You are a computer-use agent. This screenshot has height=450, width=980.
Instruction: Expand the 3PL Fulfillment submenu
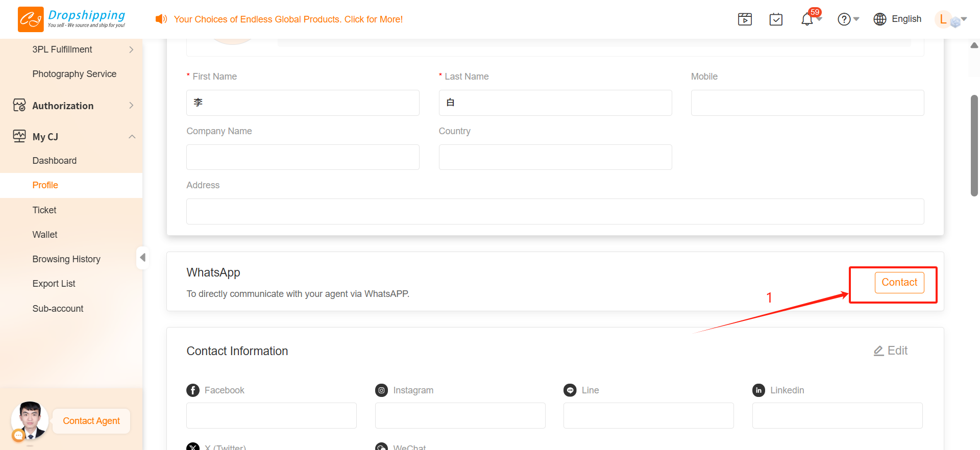pos(131,49)
